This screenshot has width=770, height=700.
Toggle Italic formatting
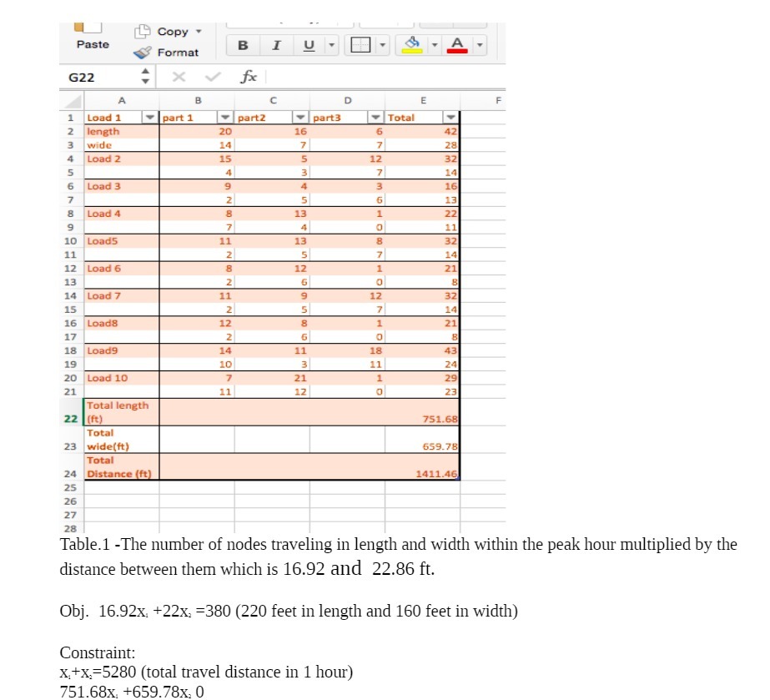pos(276,45)
